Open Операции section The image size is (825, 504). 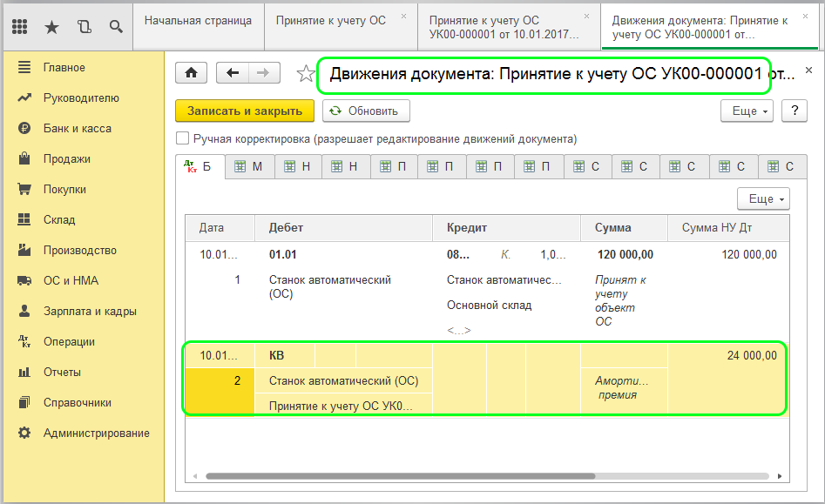pyautogui.click(x=69, y=341)
